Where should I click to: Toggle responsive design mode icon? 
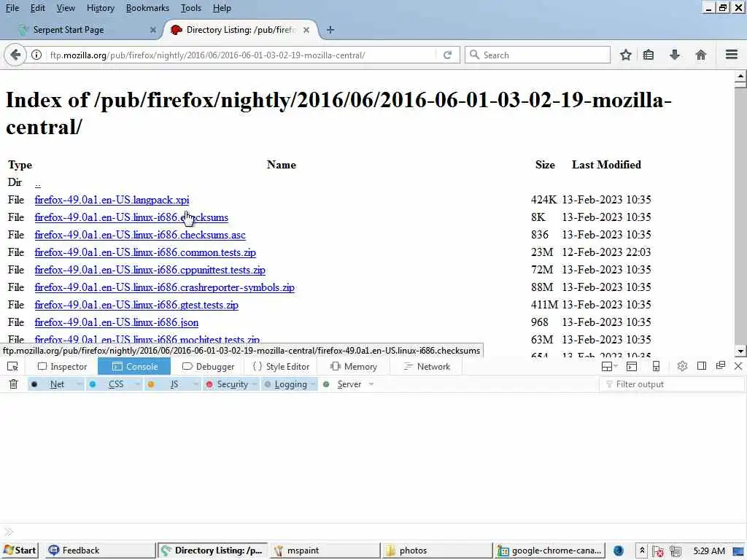(656, 366)
